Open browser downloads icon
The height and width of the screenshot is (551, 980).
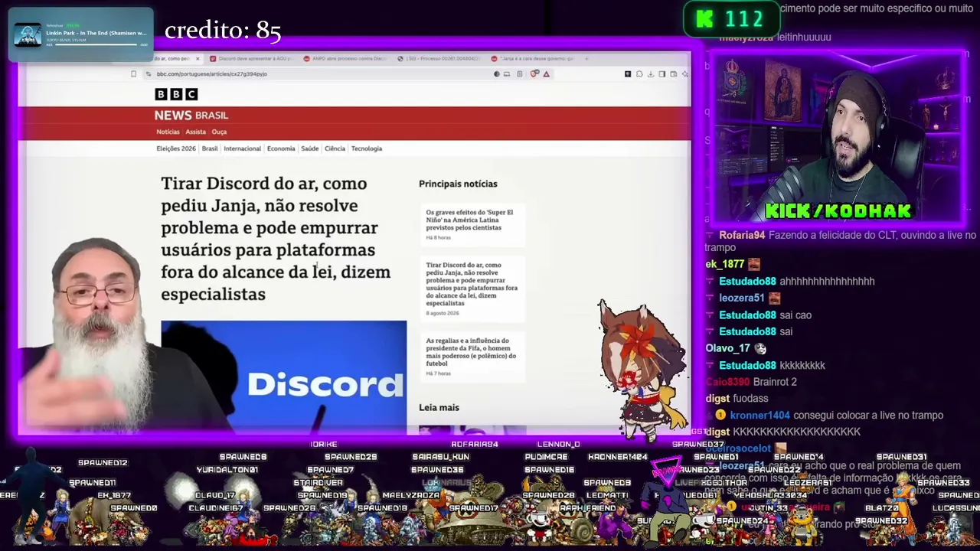pyautogui.click(x=650, y=74)
